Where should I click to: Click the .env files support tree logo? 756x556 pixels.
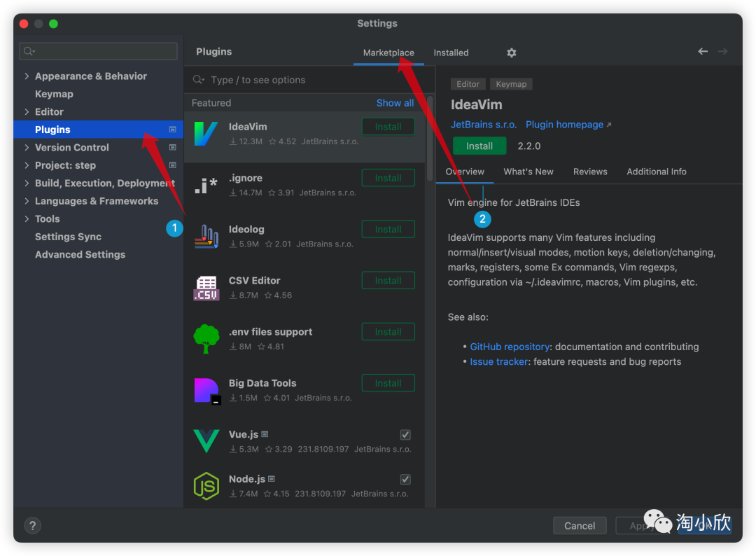[x=206, y=339]
